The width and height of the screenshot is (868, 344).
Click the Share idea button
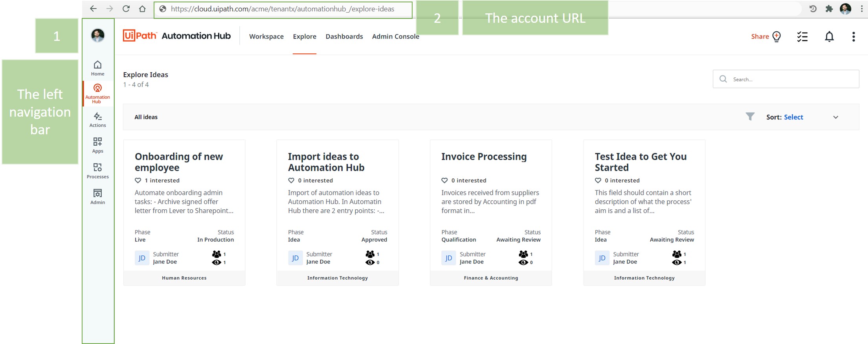click(766, 37)
